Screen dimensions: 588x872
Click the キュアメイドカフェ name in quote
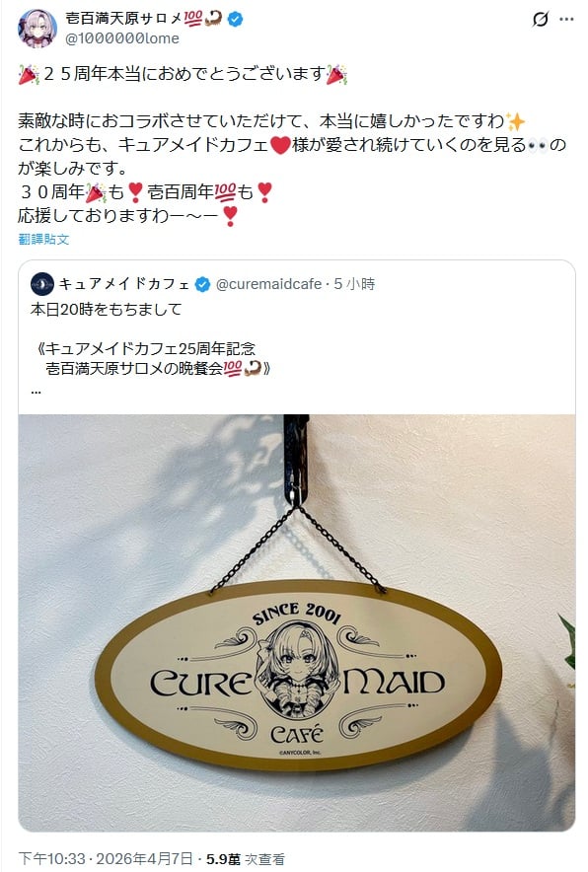[124, 284]
